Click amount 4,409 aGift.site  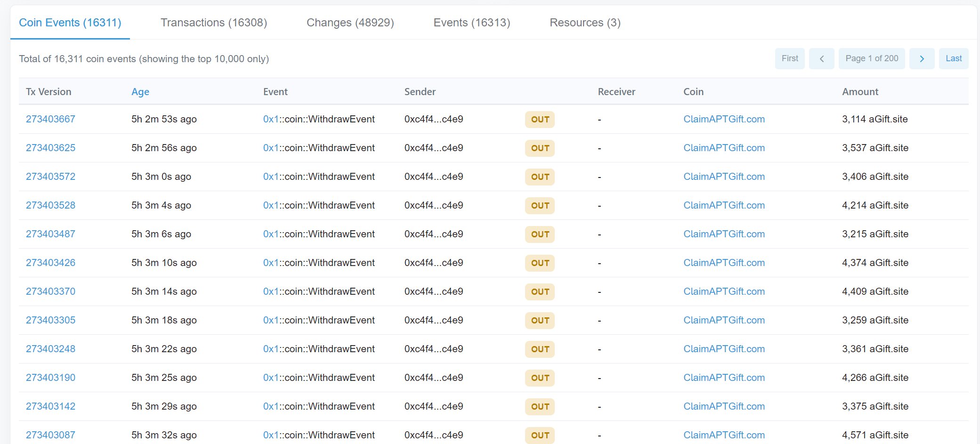click(x=875, y=291)
